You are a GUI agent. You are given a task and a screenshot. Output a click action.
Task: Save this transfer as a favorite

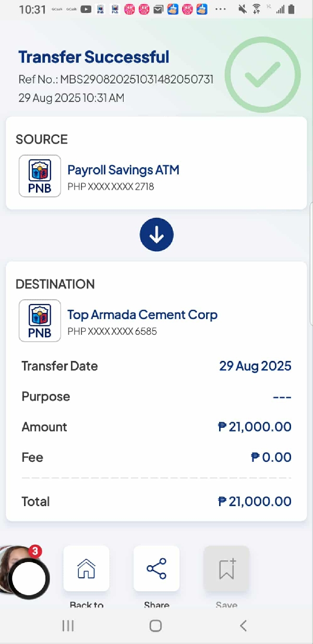226,568
